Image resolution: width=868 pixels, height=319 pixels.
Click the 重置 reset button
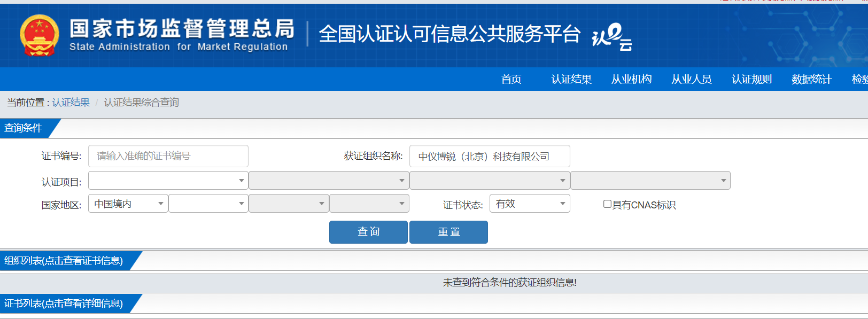point(448,232)
